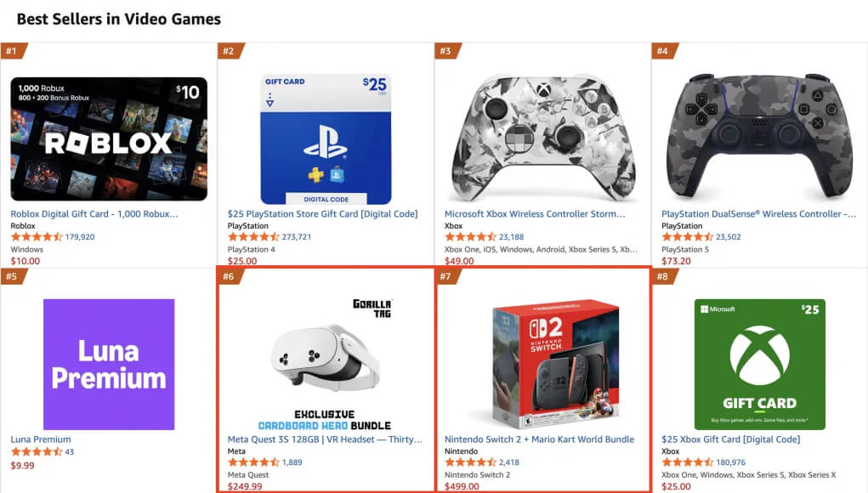Click the green Xbox Gift Card image
The image size is (868, 493).
pyautogui.click(x=759, y=364)
